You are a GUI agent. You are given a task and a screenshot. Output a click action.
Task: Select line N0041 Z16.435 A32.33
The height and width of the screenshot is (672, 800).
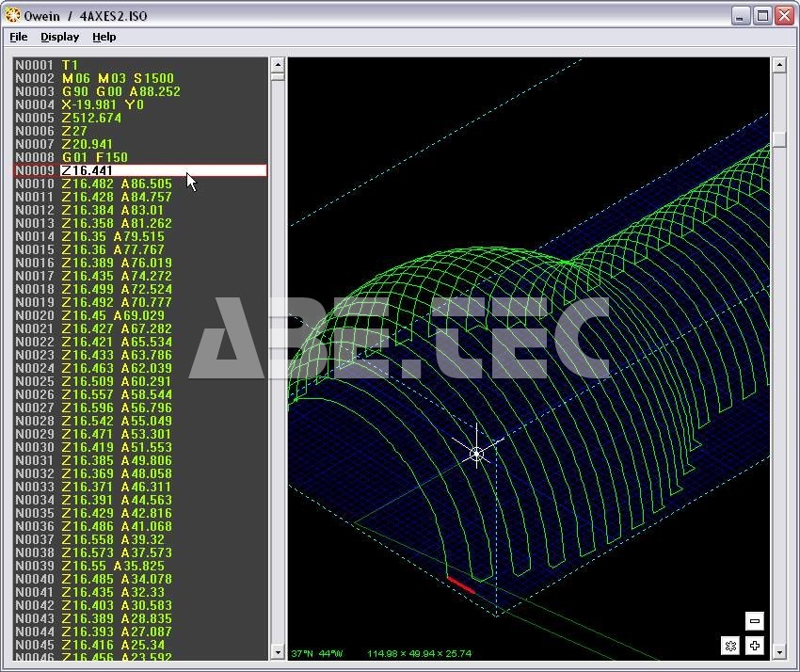pos(140,592)
